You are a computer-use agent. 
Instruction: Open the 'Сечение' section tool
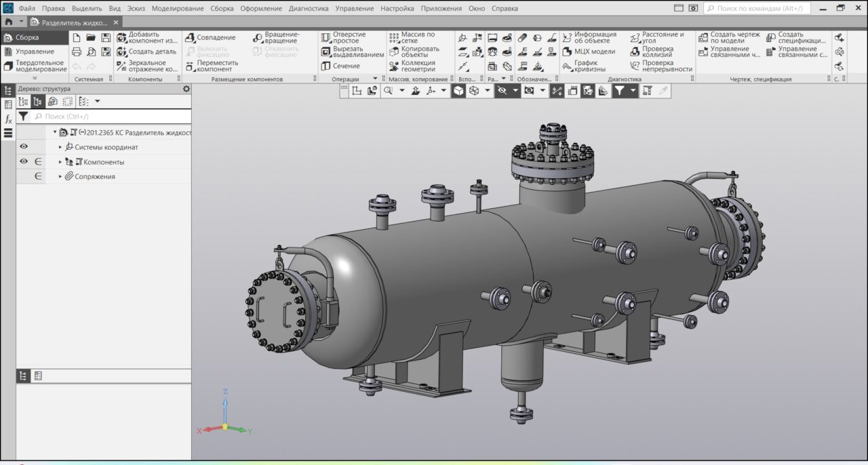click(x=325, y=66)
